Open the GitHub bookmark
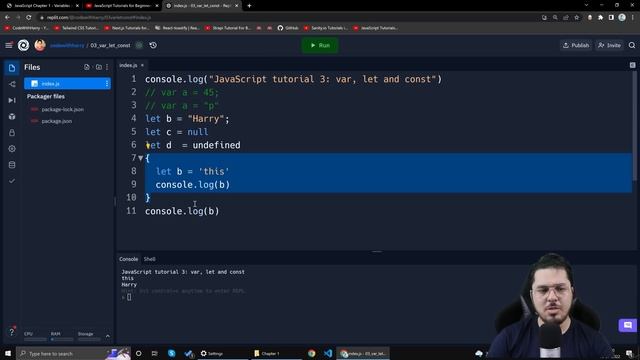640x360 pixels. (288, 28)
